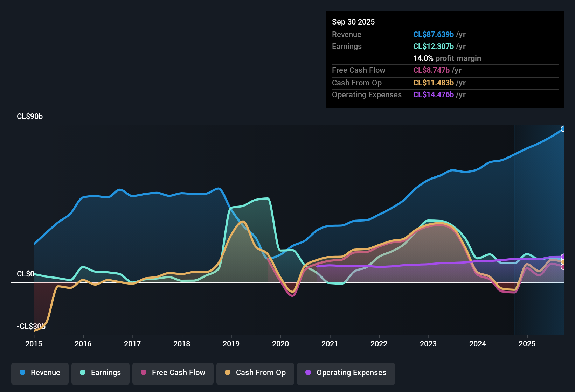The width and height of the screenshot is (575, 392).
Task: Click the blue Revenue legend dot icon
Action: (22, 373)
